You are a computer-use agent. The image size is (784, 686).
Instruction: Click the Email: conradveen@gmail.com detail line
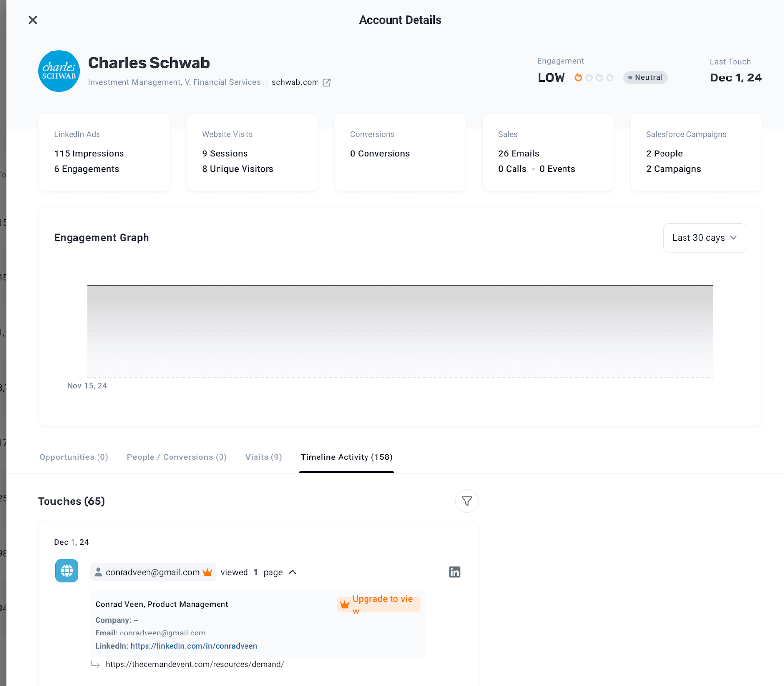150,633
